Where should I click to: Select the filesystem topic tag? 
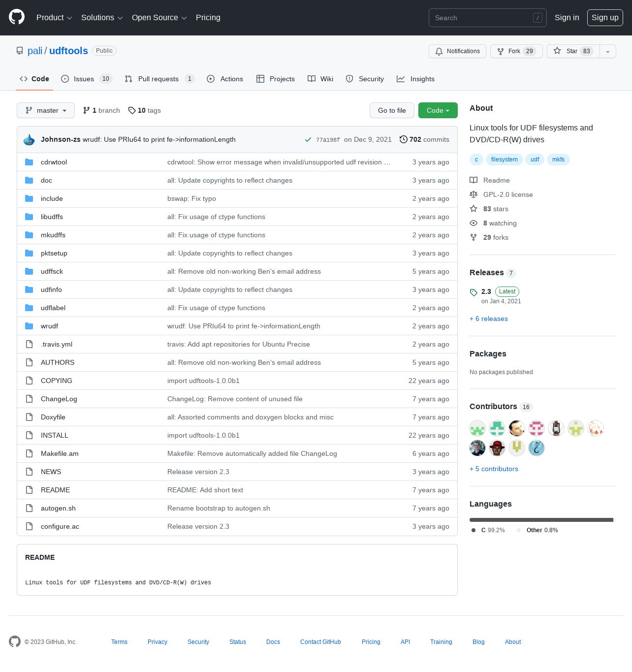click(x=504, y=160)
